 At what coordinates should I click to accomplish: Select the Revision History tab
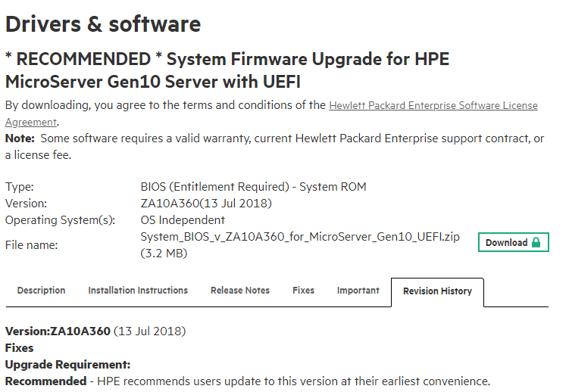[437, 291]
